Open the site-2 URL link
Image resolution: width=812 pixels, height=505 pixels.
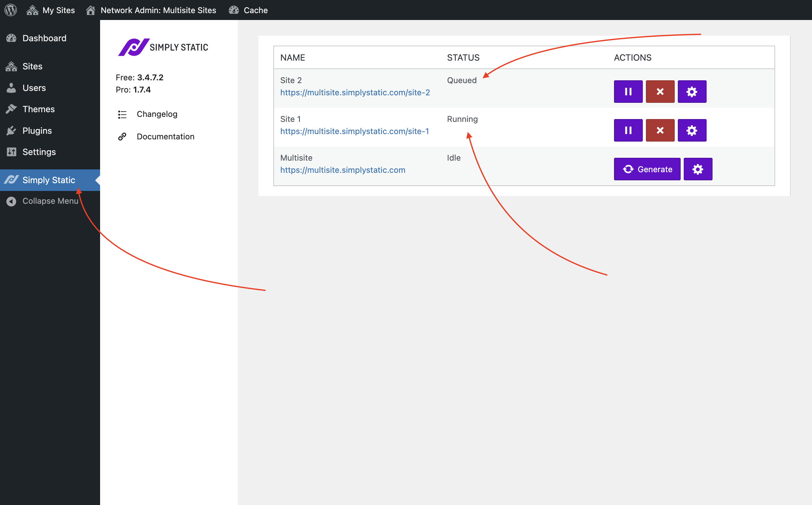[355, 92]
